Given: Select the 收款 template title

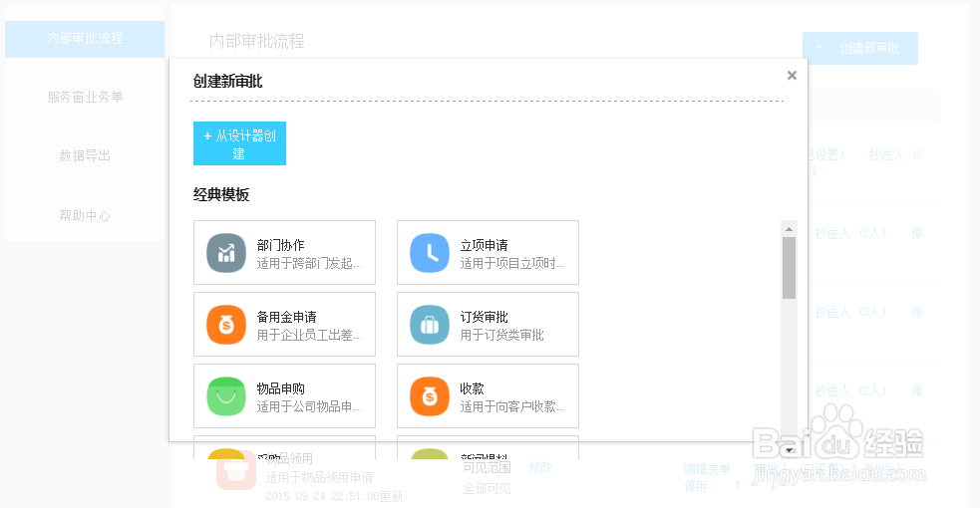Looking at the screenshot, I should point(472,388).
